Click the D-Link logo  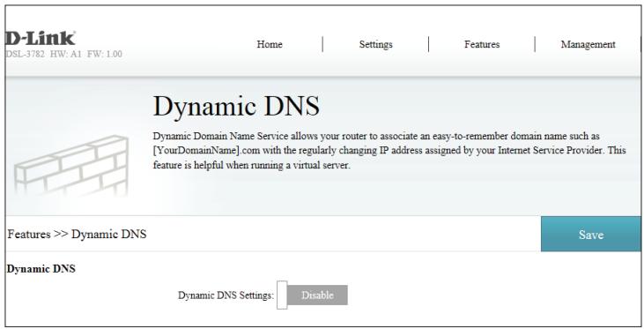tap(41, 38)
